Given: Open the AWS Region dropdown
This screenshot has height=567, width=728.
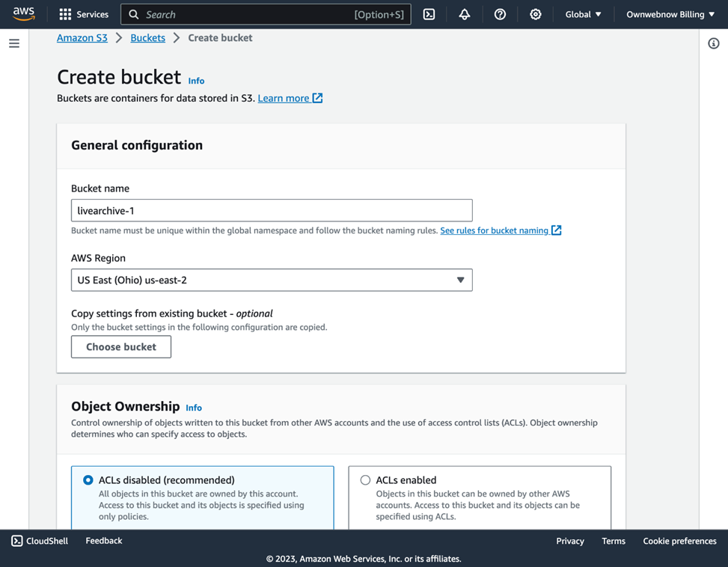Looking at the screenshot, I should tap(272, 280).
